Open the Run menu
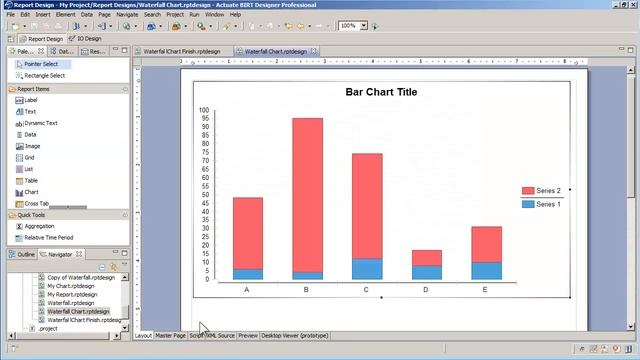Viewport: 640px width, 360px height. (194, 15)
